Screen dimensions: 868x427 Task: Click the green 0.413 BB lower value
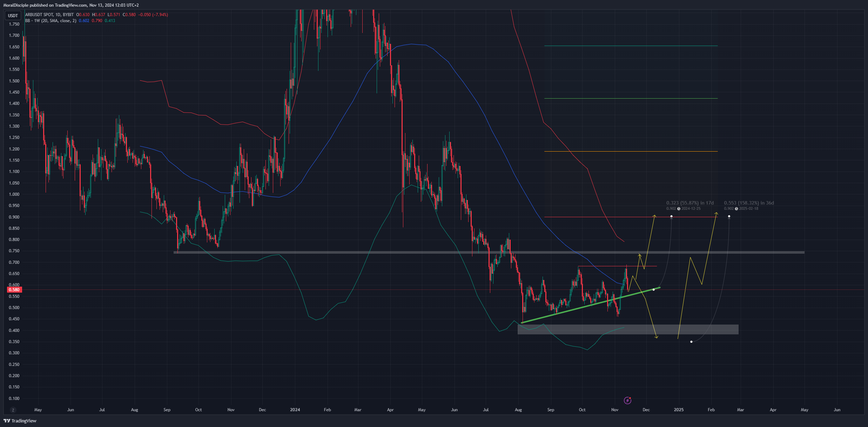[110, 21]
